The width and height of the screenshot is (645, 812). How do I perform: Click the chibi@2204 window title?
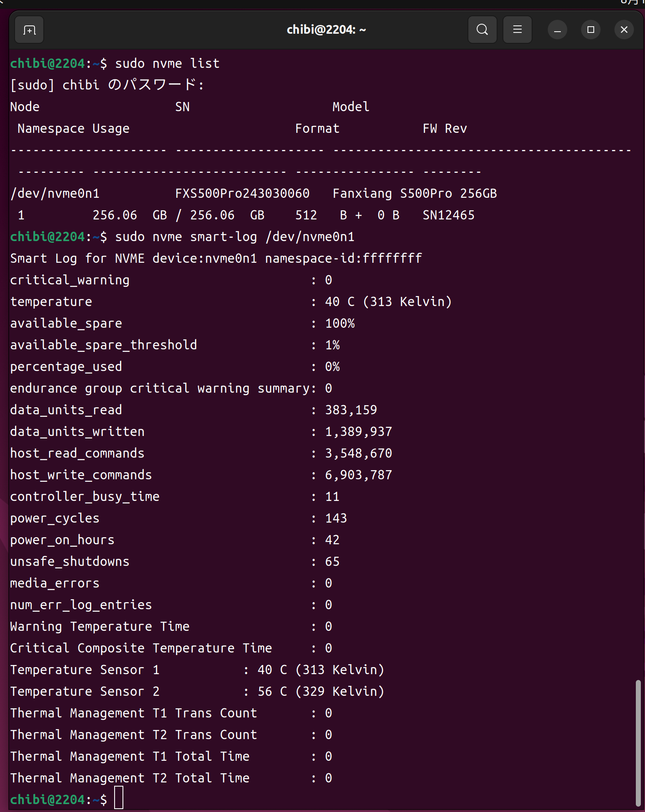pos(326,30)
